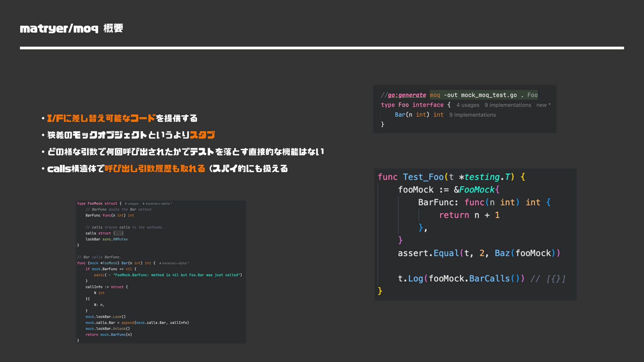Click comment '// BarFunc mocks the Bar method.'
Screen dimensions: 644x362
(119, 209)
